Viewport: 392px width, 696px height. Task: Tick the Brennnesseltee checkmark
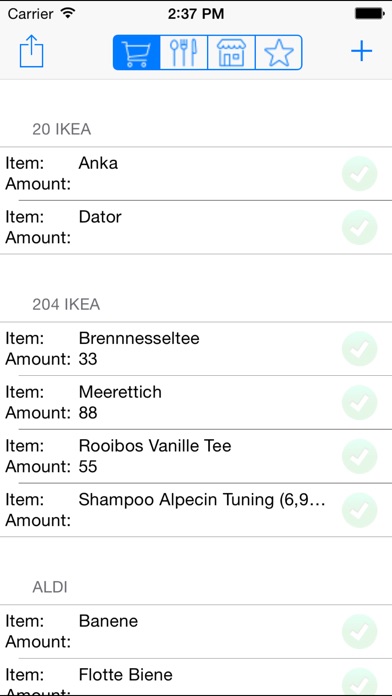coord(360,349)
